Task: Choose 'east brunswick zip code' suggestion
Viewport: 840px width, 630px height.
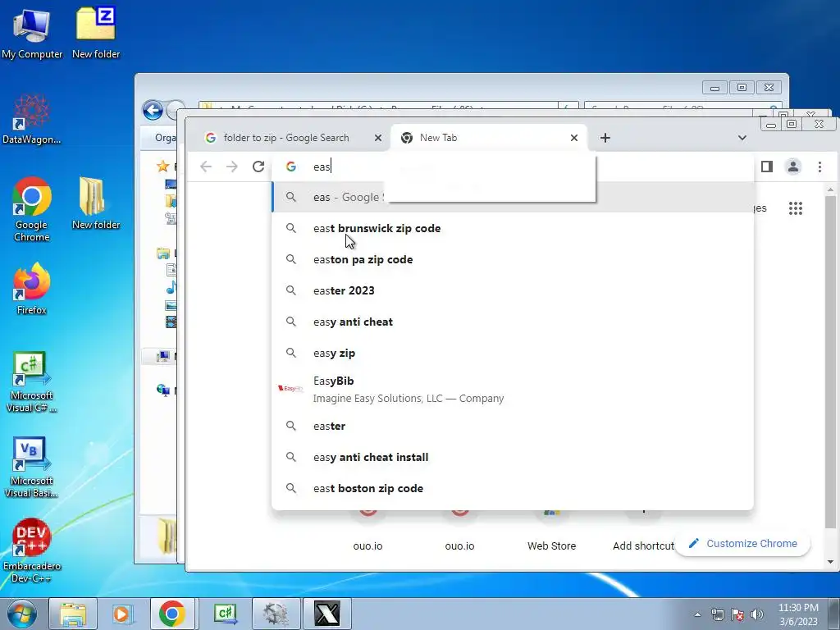Action: coord(513,228)
